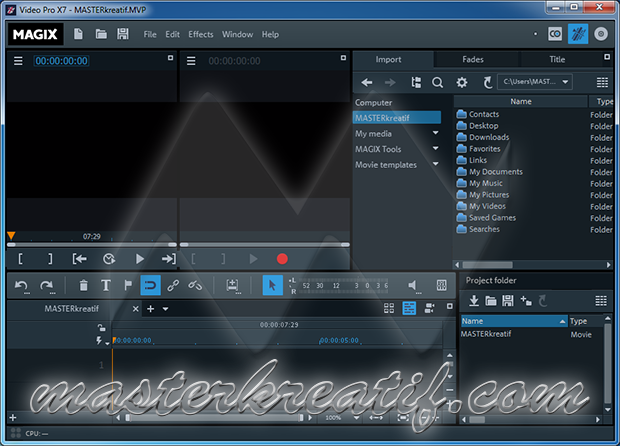620x446 pixels.
Task: Select MASTERkreatif movie in Project folder
Action: pyautogui.click(x=486, y=334)
